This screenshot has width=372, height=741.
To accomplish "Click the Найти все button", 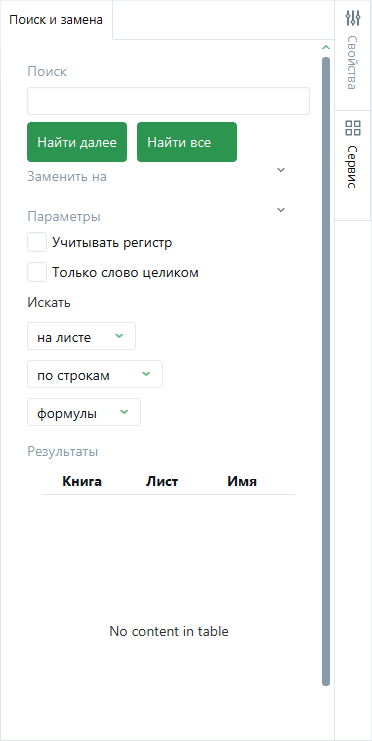I will 187,142.
